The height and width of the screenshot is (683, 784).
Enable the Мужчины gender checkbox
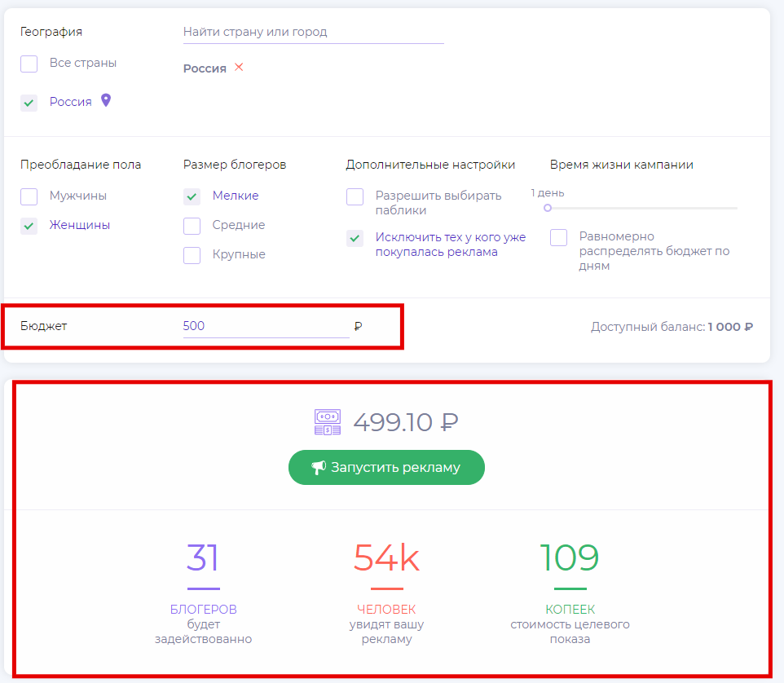[x=29, y=196]
